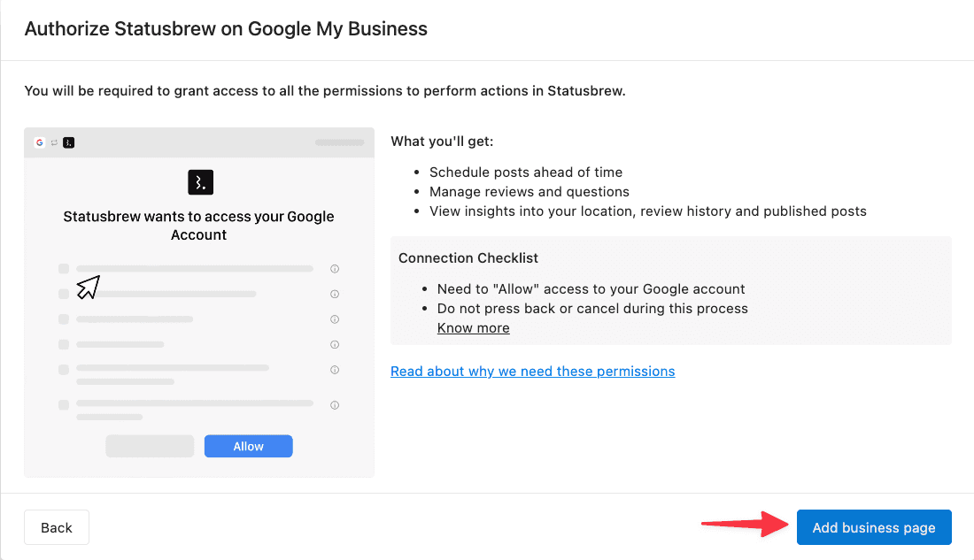Screen dimensions: 974x560
Task: Click the fourth permission info icon
Action: [335, 344]
